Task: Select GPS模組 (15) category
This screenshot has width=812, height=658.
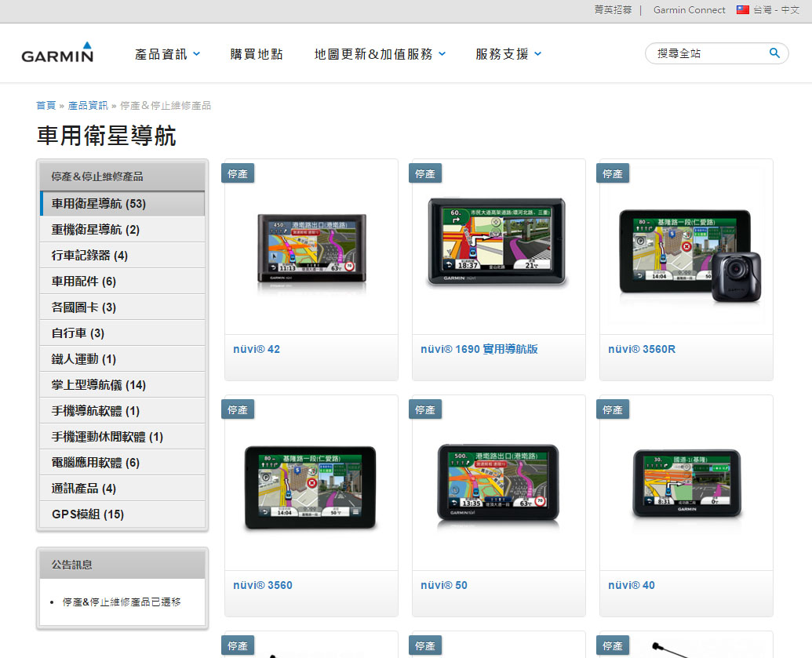Action: (x=122, y=514)
